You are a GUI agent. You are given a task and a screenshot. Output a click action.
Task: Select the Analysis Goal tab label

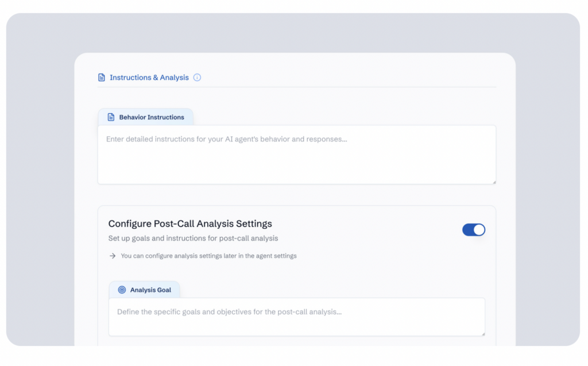pyautogui.click(x=150, y=290)
